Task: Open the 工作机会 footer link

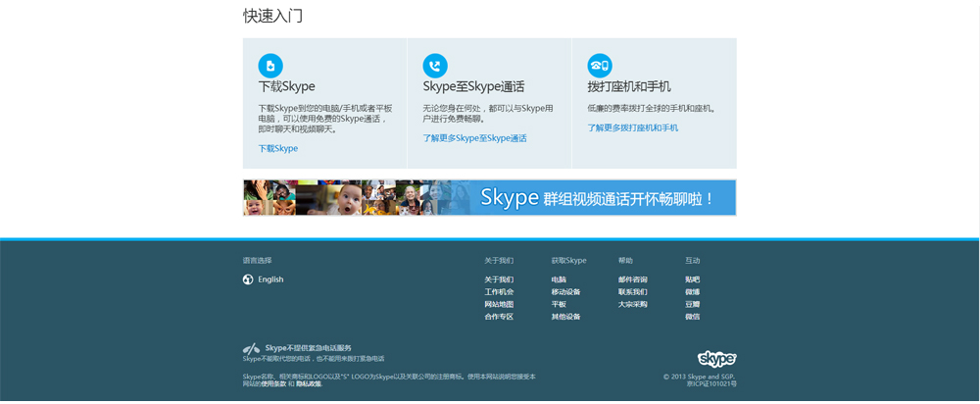Action: click(499, 292)
